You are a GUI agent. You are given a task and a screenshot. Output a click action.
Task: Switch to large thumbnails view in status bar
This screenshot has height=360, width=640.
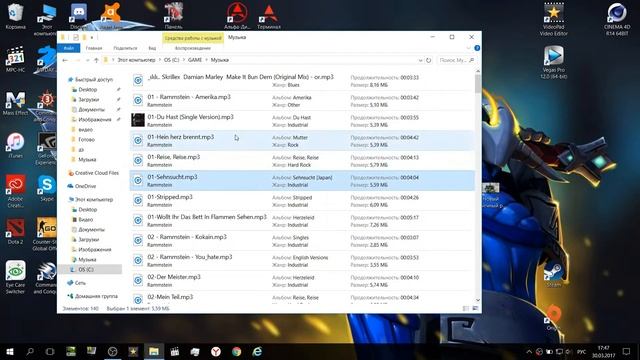[475, 309]
